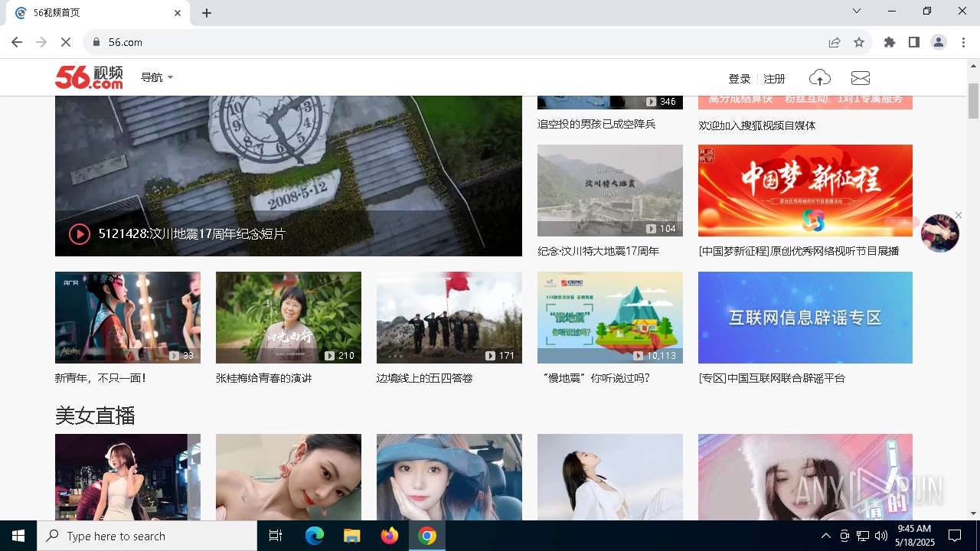Open the 张桂梅 speech video thumbnail

(289, 318)
